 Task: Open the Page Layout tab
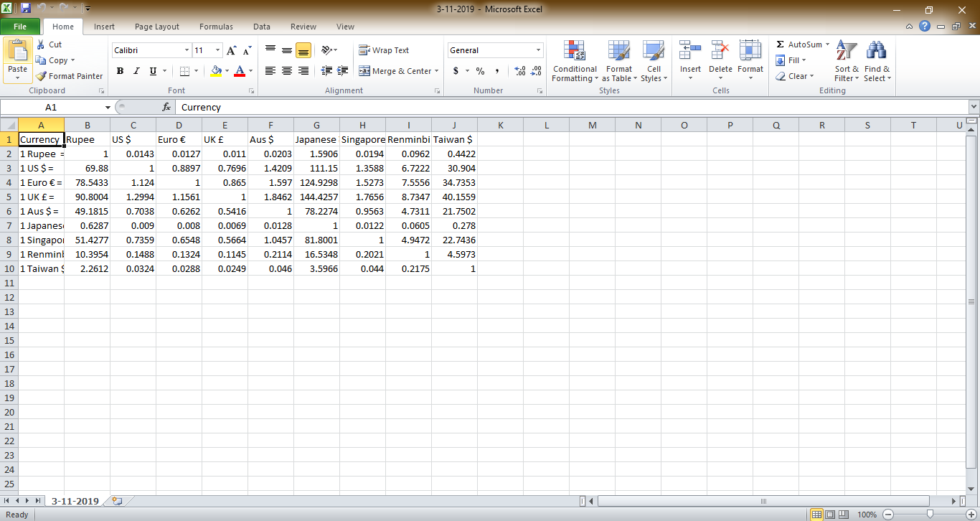pyautogui.click(x=157, y=27)
